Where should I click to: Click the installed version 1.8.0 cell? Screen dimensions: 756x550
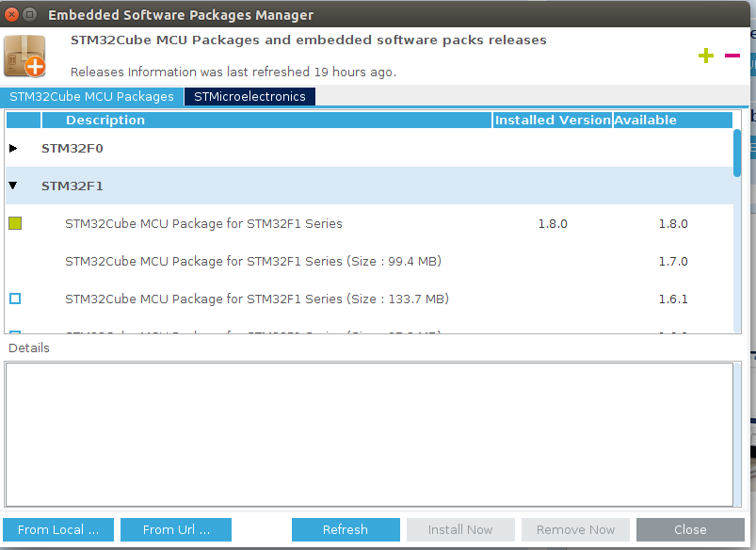coord(553,224)
